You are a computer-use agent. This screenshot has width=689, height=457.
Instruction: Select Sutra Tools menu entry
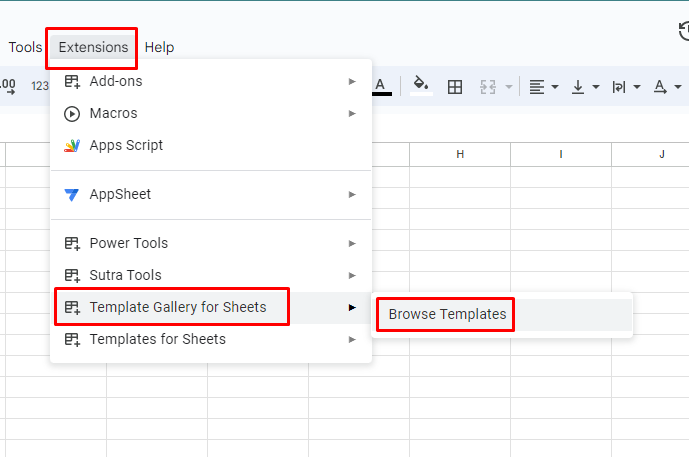pyautogui.click(x=211, y=275)
